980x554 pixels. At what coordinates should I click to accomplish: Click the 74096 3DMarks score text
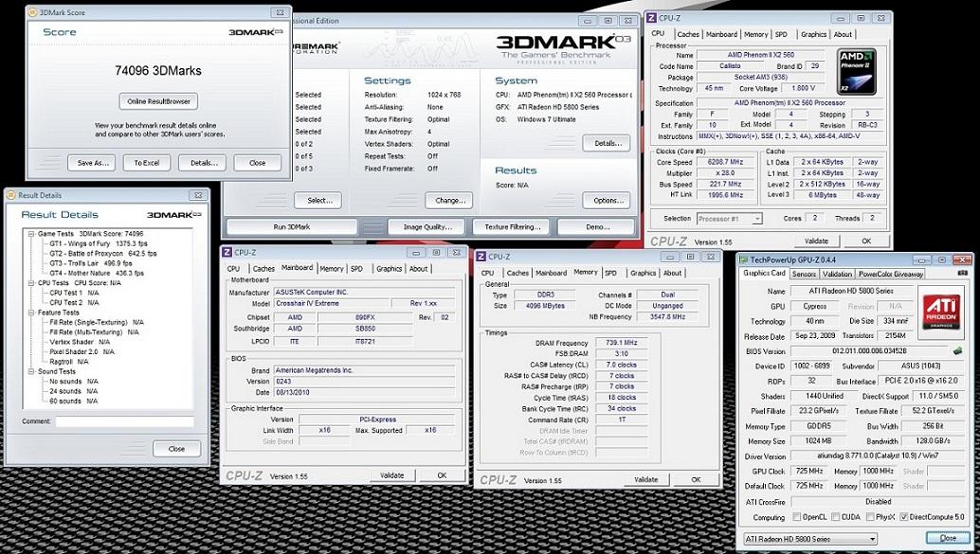158,71
